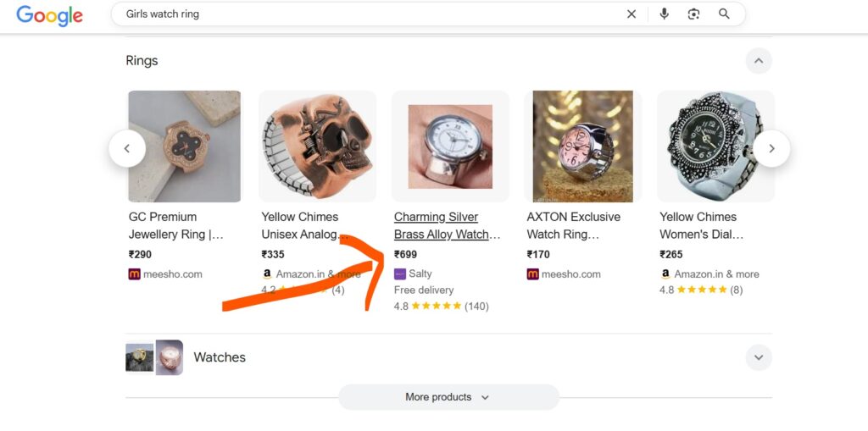Open Google Lens image search
This screenshot has width=868, height=431.
694,14
